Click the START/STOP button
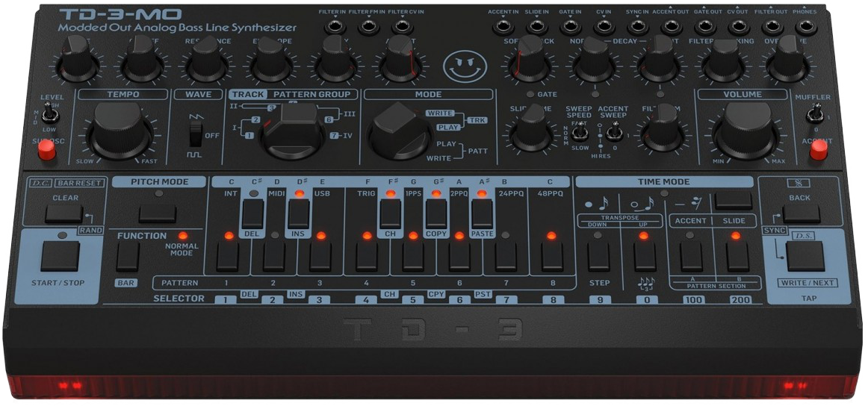 pyautogui.click(x=59, y=256)
